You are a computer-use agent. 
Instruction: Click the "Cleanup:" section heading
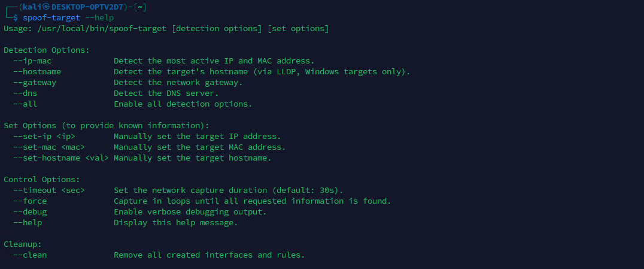[x=23, y=244]
